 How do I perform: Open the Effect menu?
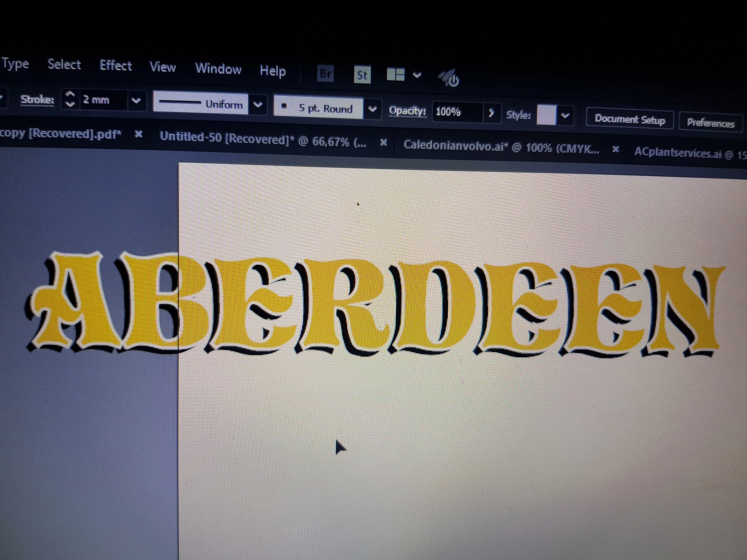pos(115,66)
